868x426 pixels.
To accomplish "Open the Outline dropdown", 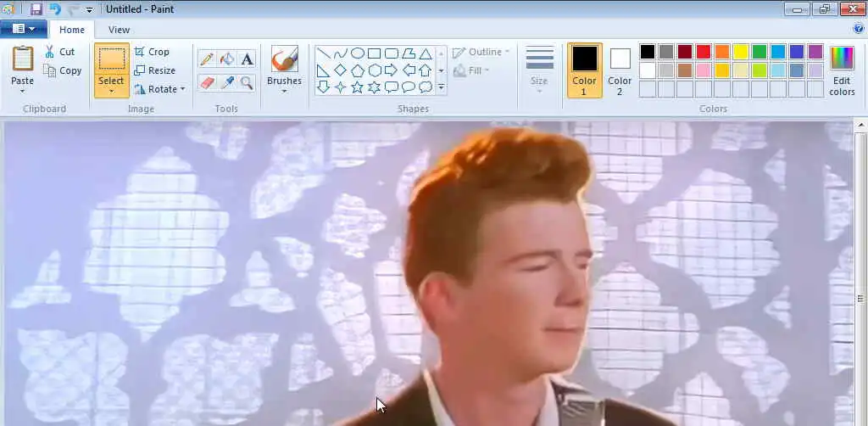I will pos(481,52).
